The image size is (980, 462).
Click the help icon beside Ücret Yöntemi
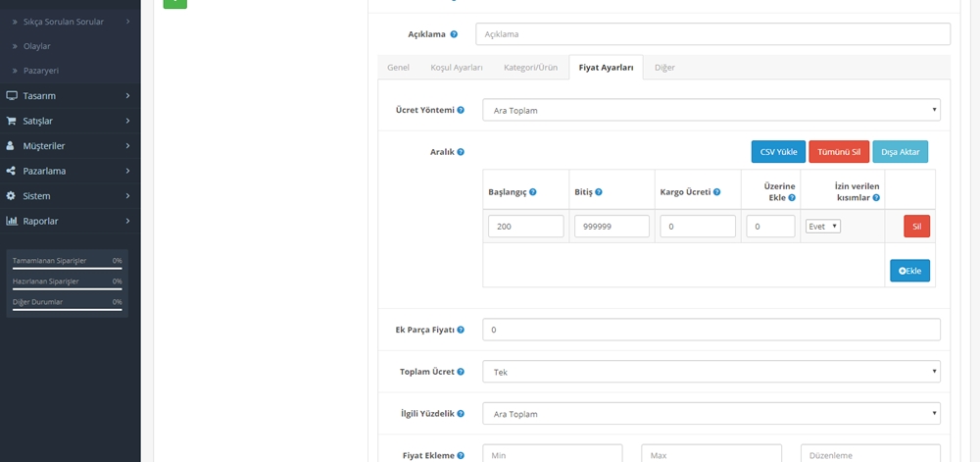(x=461, y=110)
